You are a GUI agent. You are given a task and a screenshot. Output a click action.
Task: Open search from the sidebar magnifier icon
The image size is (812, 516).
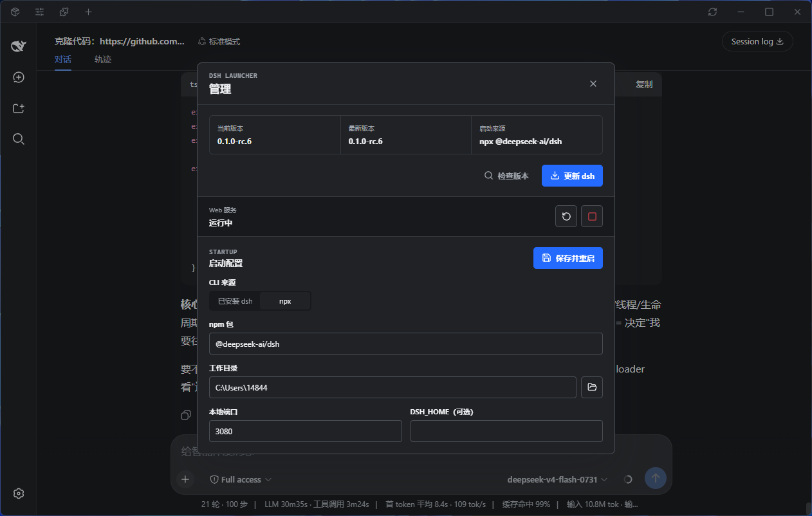(x=19, y=139)
